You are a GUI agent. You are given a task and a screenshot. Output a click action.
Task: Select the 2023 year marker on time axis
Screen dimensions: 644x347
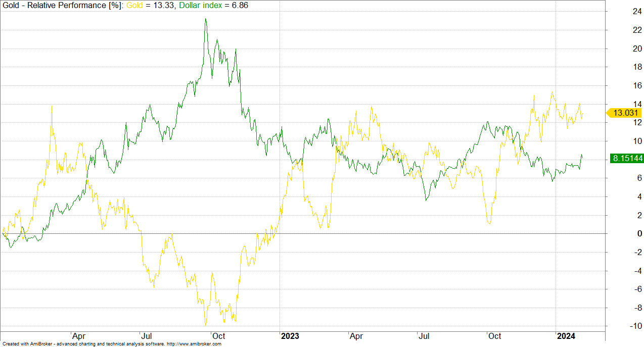(290, 336)
